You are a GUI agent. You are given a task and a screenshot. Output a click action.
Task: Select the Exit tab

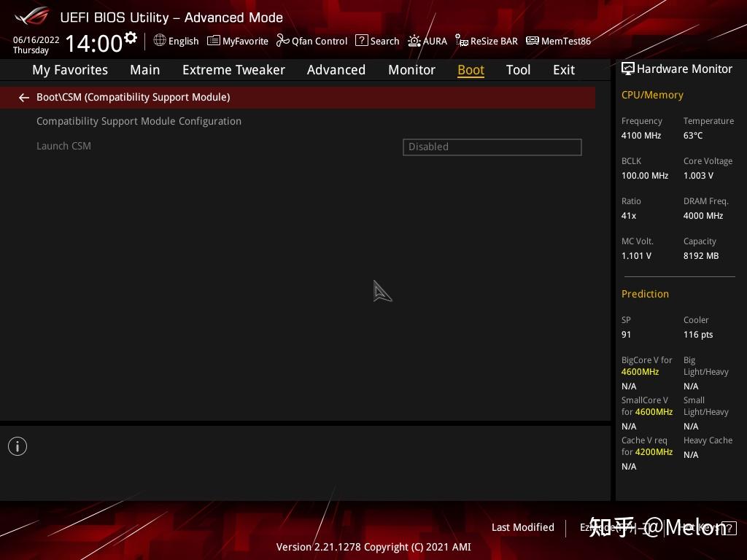(x=563, y=69)
